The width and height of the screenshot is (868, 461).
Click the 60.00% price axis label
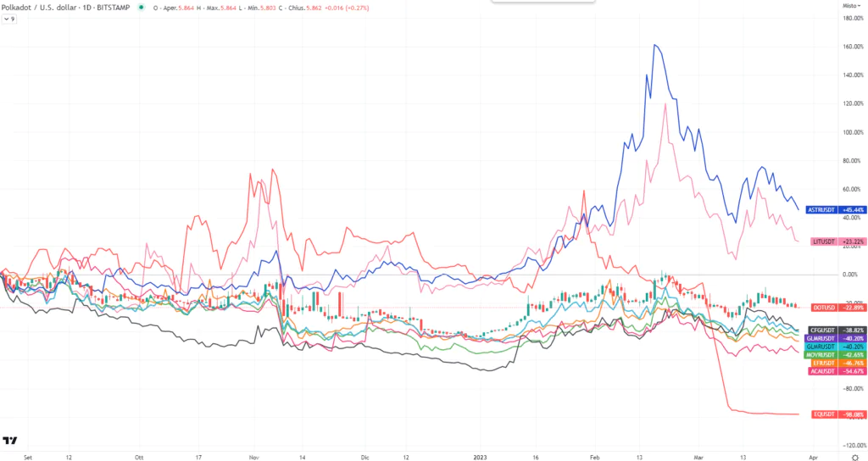point(853,189)
